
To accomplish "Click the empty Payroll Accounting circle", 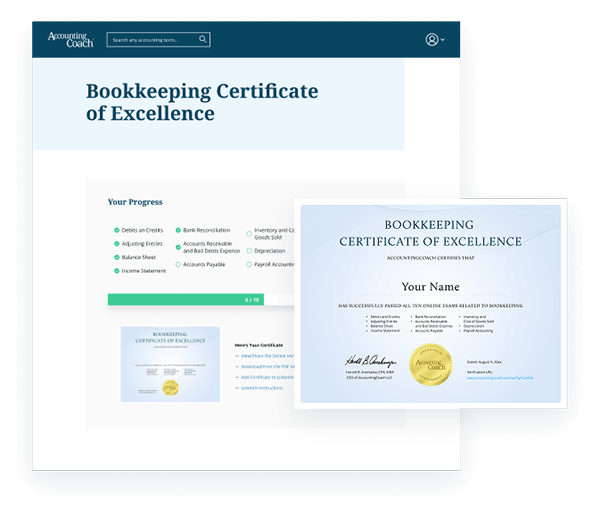I will tap(249, 264).
